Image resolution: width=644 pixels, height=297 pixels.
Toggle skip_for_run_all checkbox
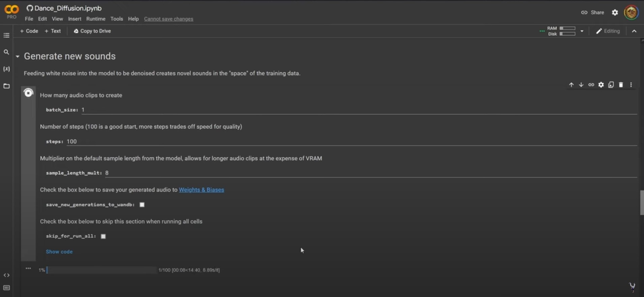[x=103, y=236]
